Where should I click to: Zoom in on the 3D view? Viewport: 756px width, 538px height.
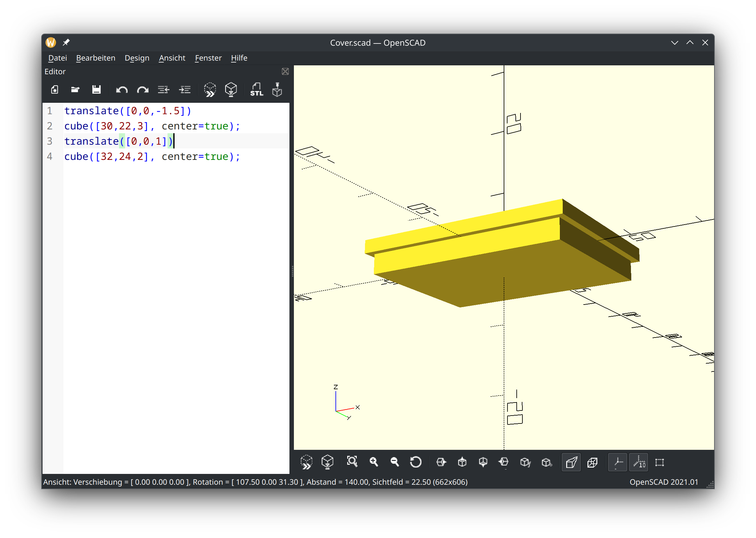click(x=374, y=463)
